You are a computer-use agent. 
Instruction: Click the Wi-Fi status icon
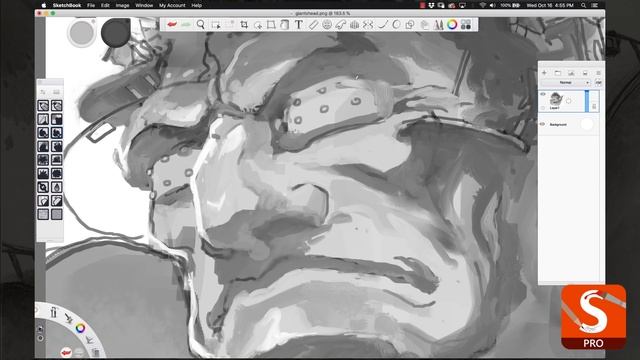[x=483, y=5]
